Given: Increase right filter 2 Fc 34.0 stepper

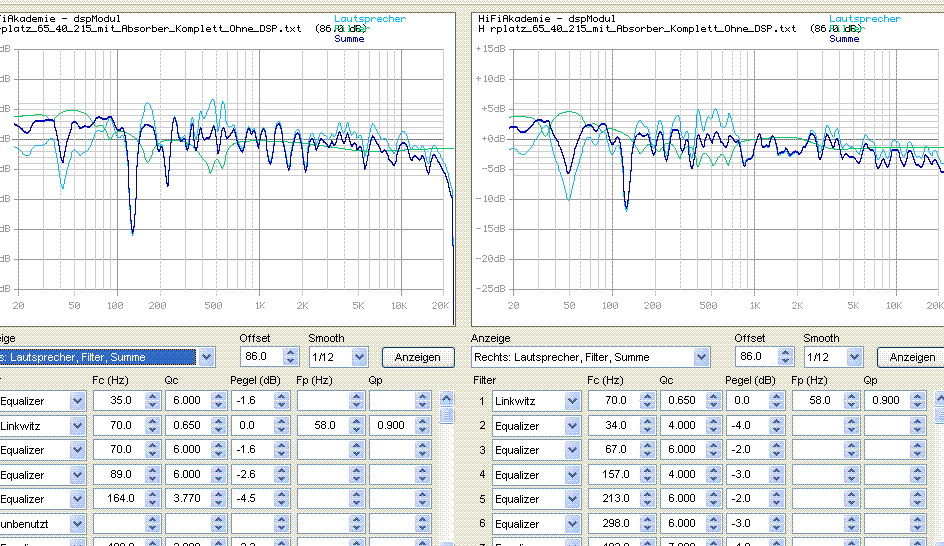Looking at the screenshot, I should pyautogui.click(x=647, y=421).
